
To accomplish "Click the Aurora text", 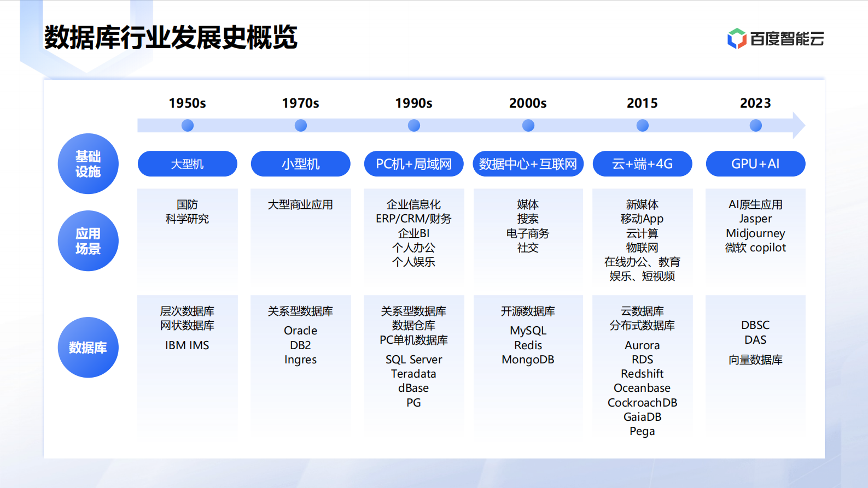I will pos(643,345).
